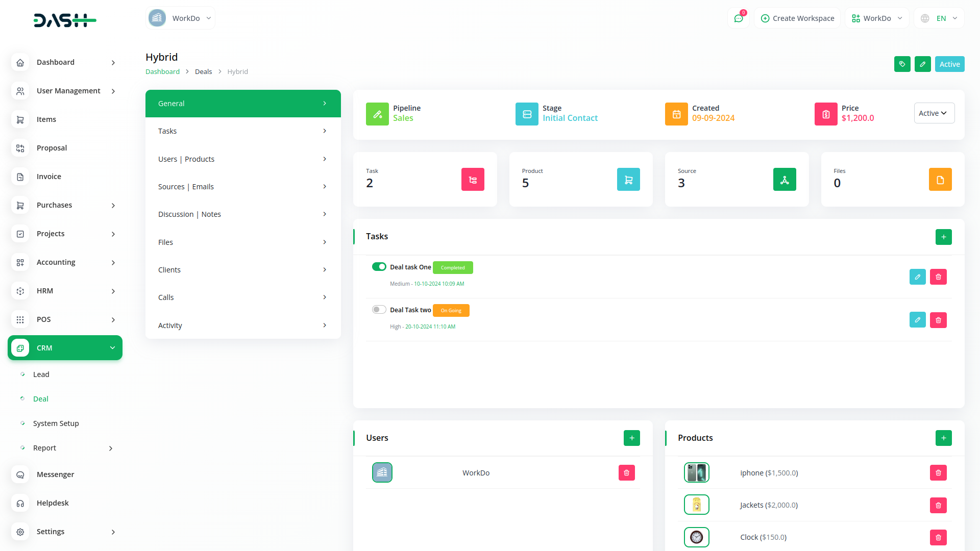Screen dimensions: 980x551
Task: Click the Create Workspace button
Action: click(x=797, y=18)
